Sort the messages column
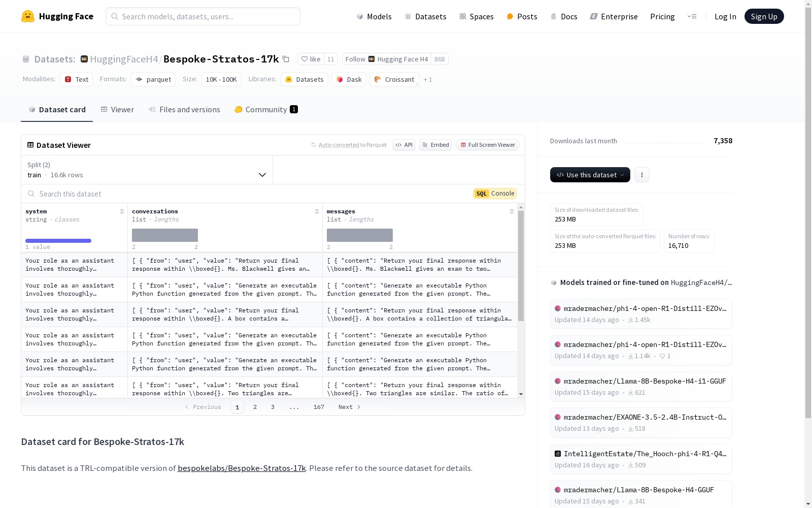Screen dimensions: 812x508 (x=512, y=211)
